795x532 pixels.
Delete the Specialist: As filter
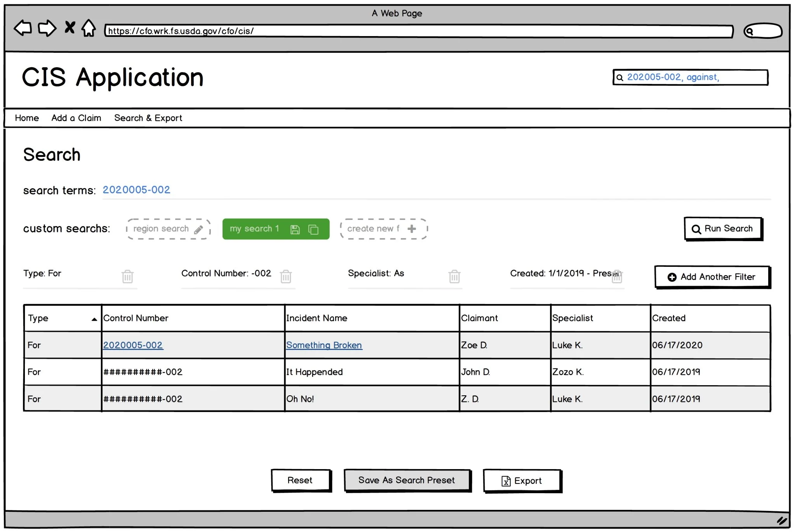[x=454, y=276]
